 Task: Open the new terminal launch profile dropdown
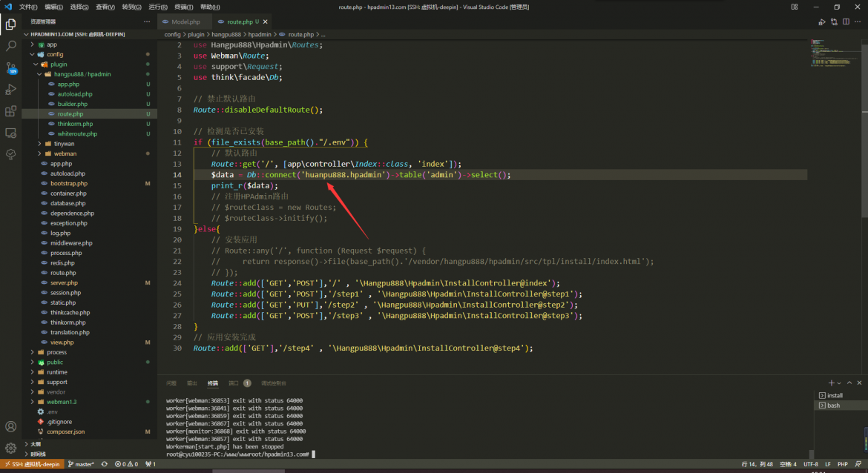tap(839, 383)
